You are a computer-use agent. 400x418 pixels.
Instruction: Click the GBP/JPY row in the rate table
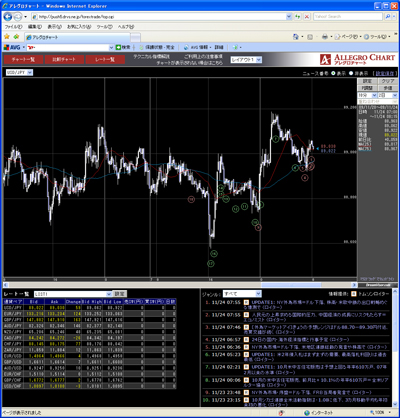(x=89, y=320)
